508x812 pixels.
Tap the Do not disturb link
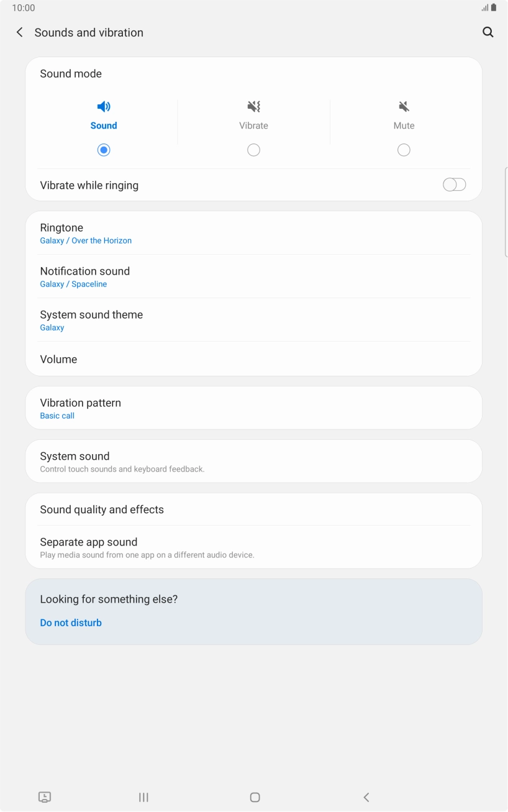(71, 623)
